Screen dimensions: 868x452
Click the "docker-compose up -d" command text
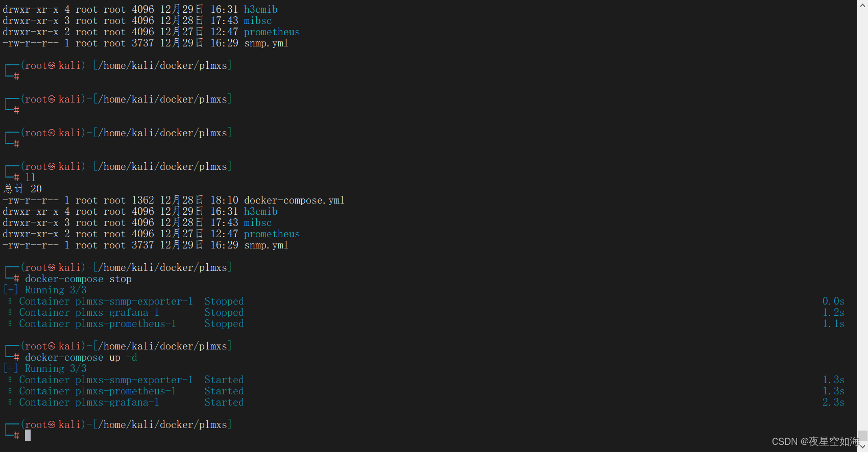[x=81, y=357]
